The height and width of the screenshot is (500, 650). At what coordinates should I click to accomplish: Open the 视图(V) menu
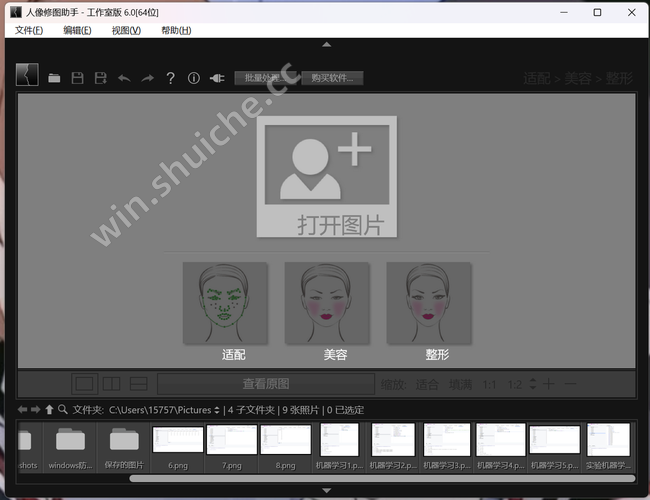tap(126, 30)
